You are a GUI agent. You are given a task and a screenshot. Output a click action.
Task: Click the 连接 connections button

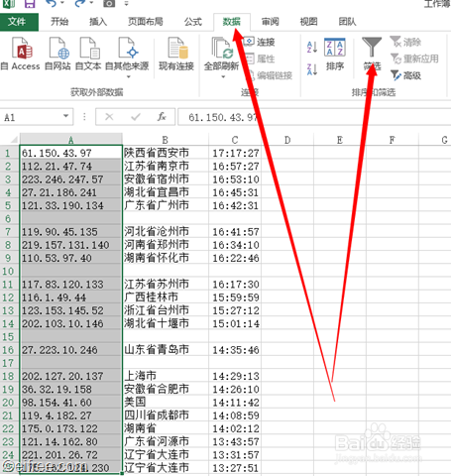tap(260, 42)
